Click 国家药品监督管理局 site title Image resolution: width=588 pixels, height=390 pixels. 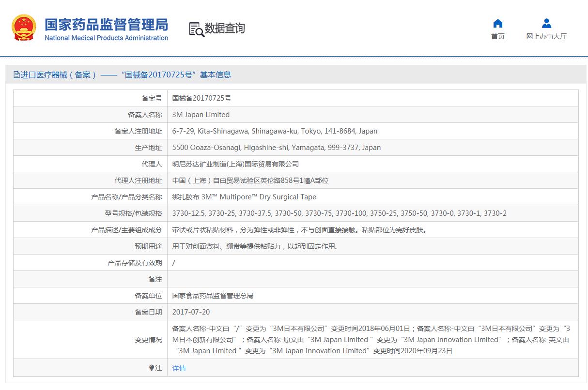click(107, 24)
